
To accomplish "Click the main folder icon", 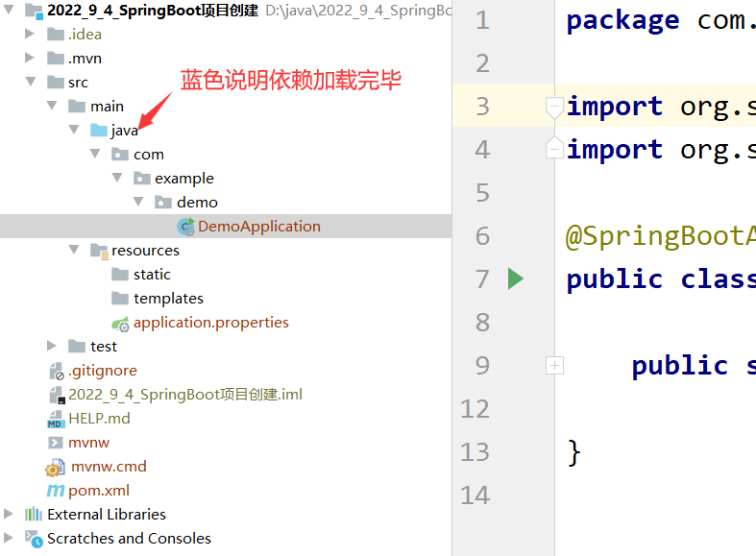I will (x=77, y=106).
